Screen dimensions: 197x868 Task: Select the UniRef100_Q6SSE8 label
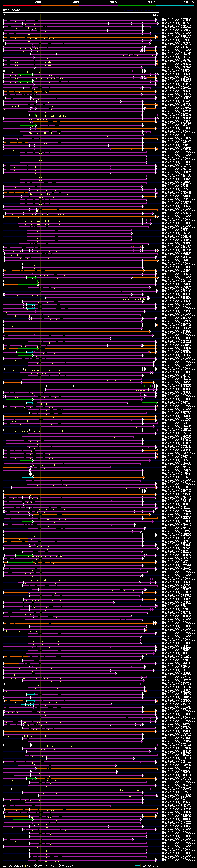pyautogui.click(x=177, y=189)
